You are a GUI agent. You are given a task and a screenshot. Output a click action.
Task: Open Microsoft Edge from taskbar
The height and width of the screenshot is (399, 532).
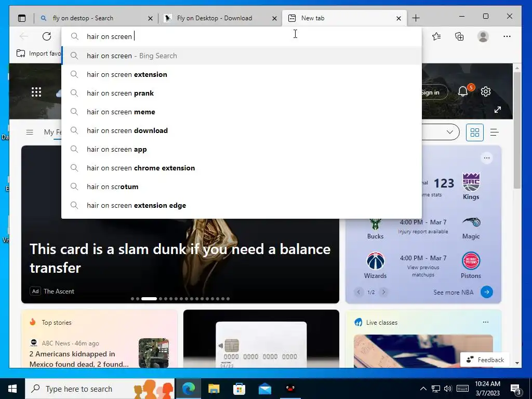[188, 389]
